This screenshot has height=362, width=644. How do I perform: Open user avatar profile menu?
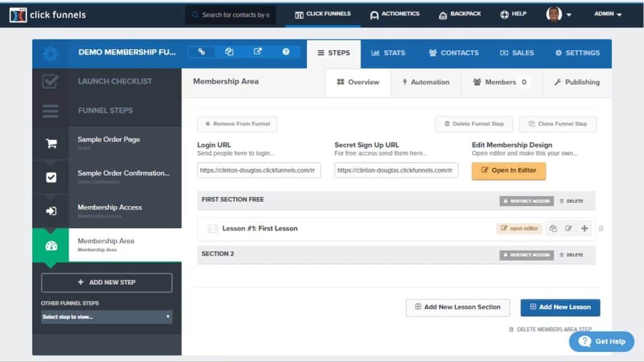[558, 14]
